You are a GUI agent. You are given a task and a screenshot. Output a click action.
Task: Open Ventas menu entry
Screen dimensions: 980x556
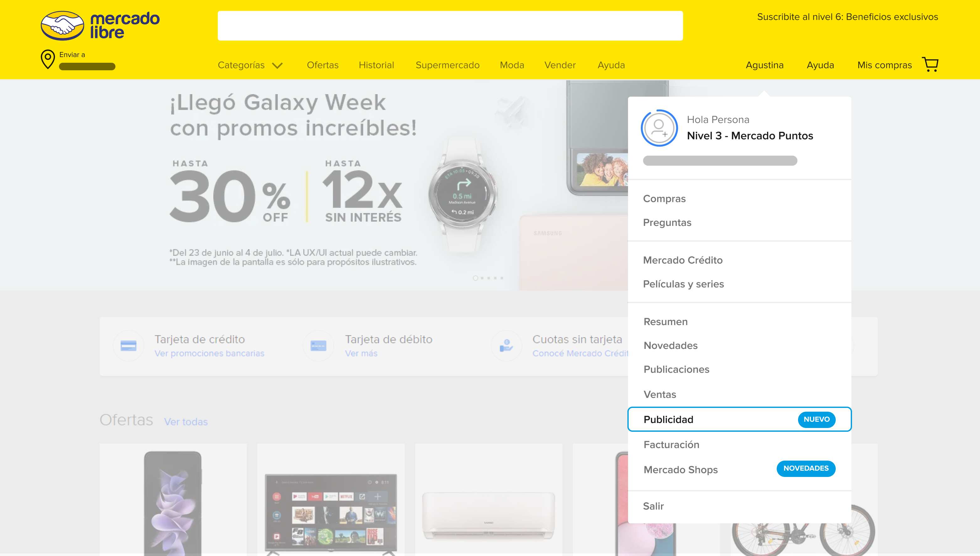click(660, 394)
